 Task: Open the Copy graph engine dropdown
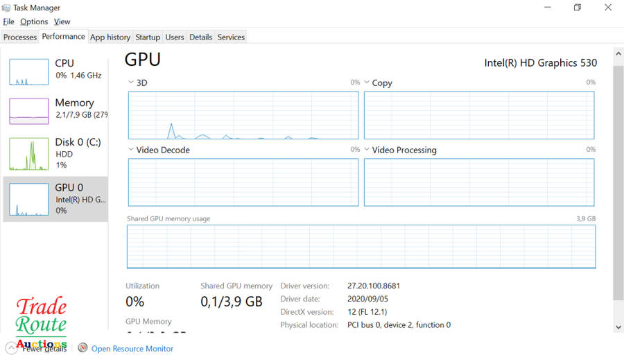point(367,83)
